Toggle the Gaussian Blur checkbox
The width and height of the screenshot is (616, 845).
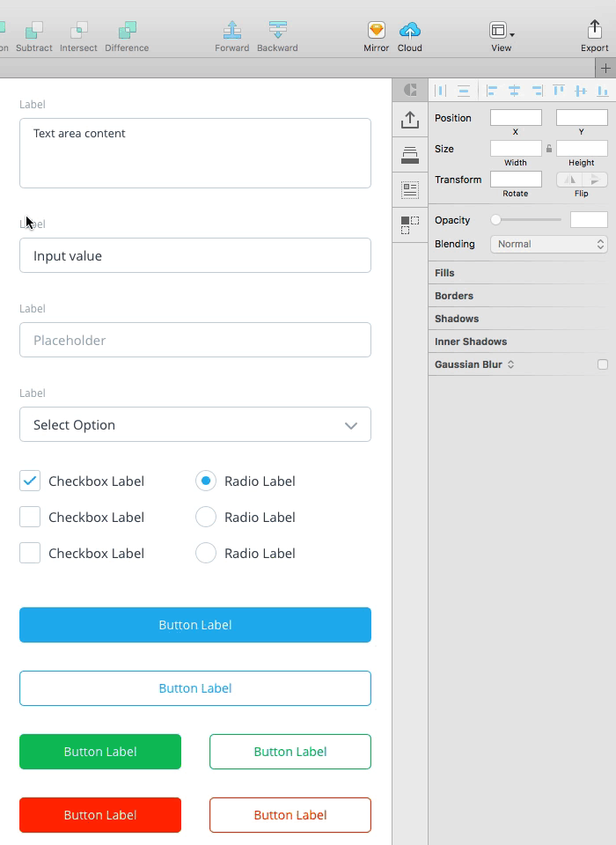tap(603, 364)
